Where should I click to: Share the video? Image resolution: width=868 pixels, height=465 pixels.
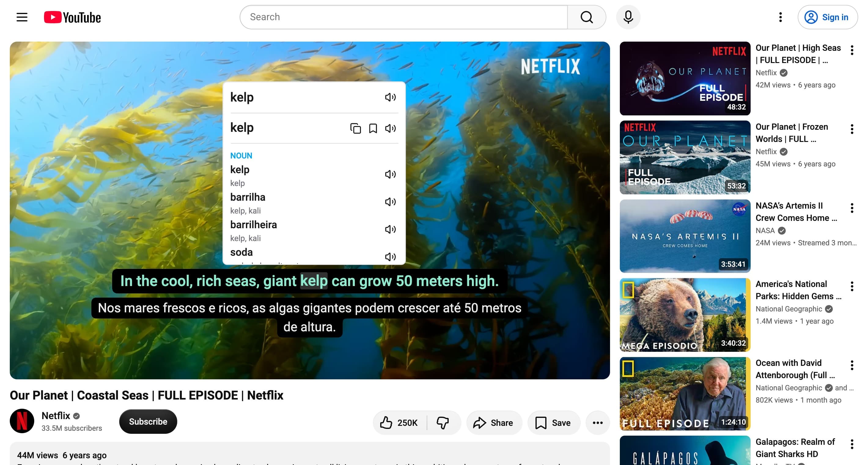(x=494, y=422)
